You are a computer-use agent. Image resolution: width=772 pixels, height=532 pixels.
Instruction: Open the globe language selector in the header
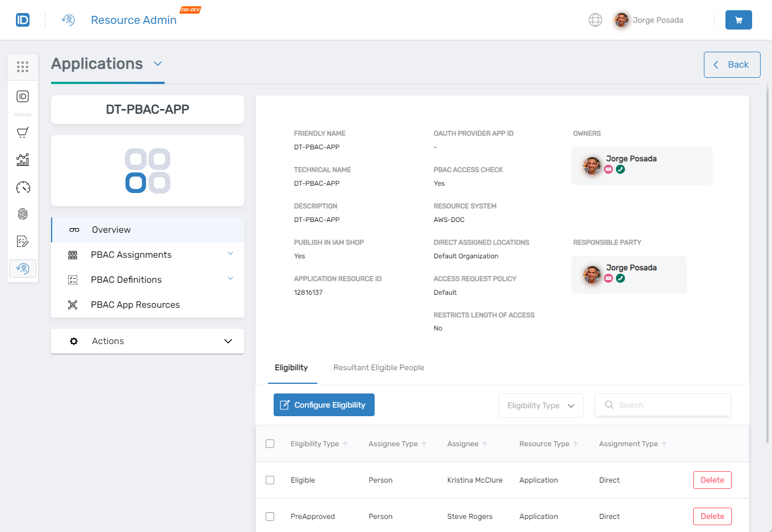[595, 20]
